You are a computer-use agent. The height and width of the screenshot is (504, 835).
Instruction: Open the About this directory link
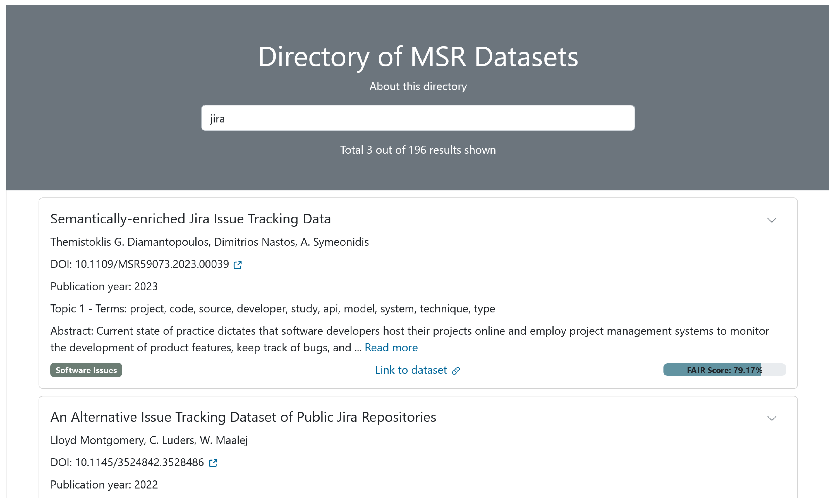[x=418, y=86]
